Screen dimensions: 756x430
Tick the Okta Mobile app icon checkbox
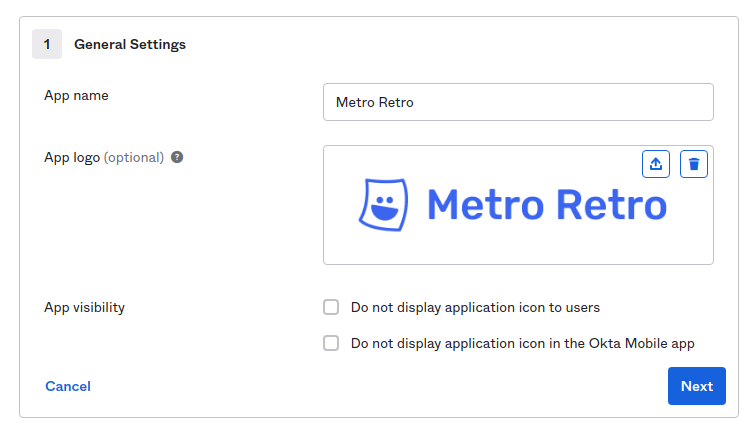[331, 343]
